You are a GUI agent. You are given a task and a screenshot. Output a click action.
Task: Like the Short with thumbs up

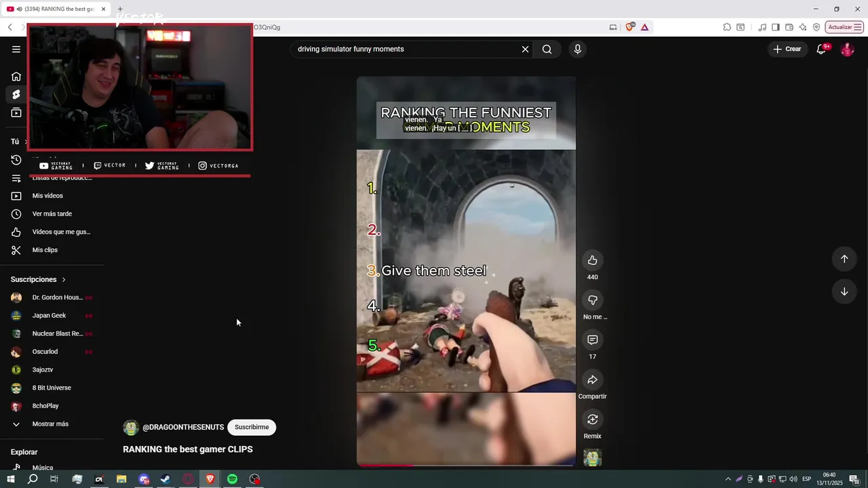click(593, 260)
